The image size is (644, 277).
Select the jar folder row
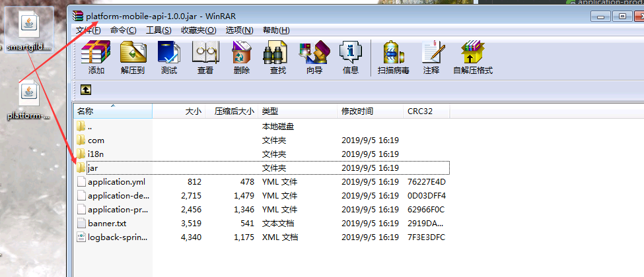coord(263,168)
